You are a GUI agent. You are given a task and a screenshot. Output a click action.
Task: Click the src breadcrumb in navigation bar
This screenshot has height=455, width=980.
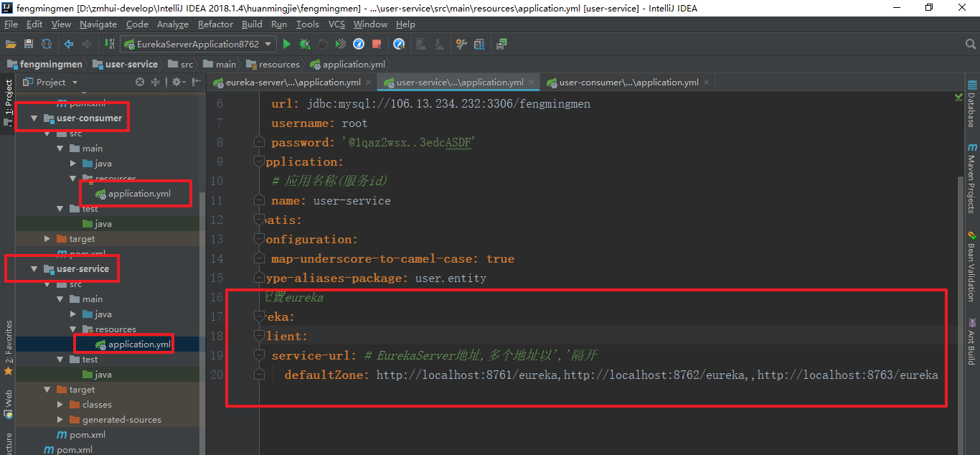(181, 64)
